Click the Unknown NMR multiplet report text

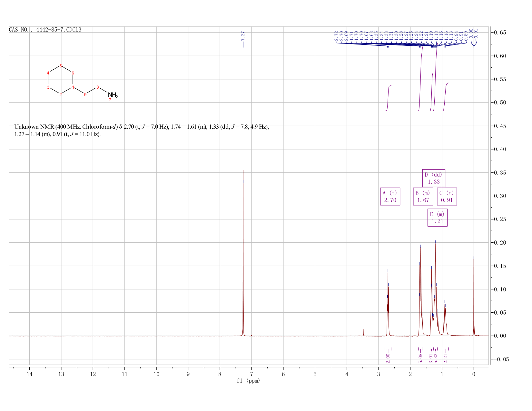coord(142,131)
